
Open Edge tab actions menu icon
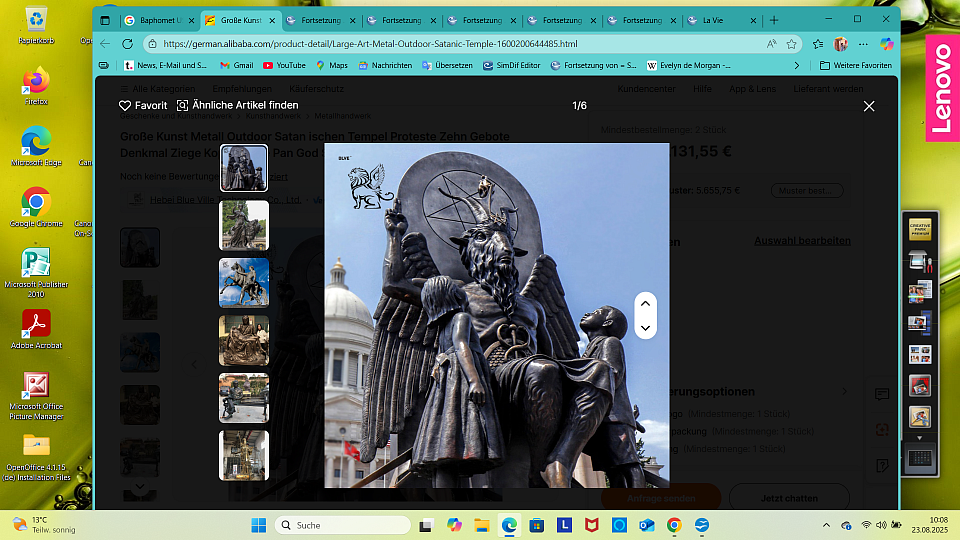[105, 20]
